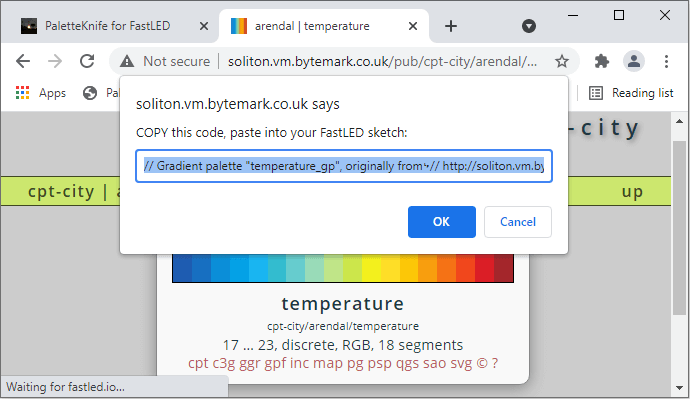The width and height of the screenshot is (690, 399).
Task: Click the dark red palette swatch
Action: [503, 268]
